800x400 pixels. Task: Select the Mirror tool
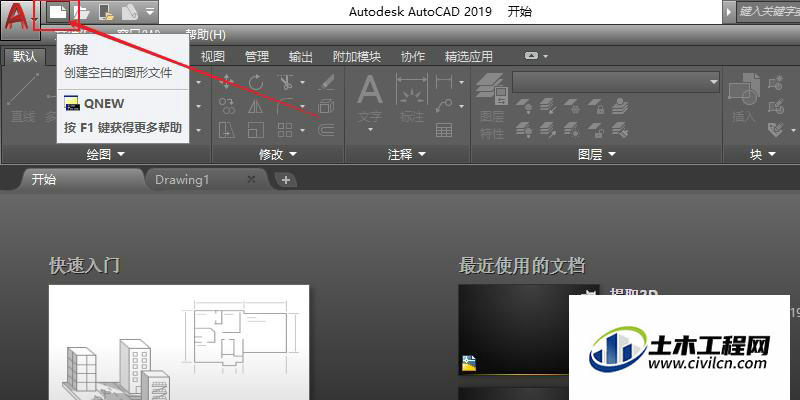tap(256, 106)
